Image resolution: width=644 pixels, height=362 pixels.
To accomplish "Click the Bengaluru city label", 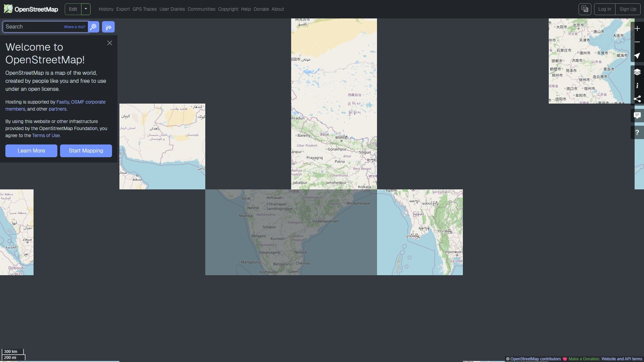I will [x=282, y=264].
